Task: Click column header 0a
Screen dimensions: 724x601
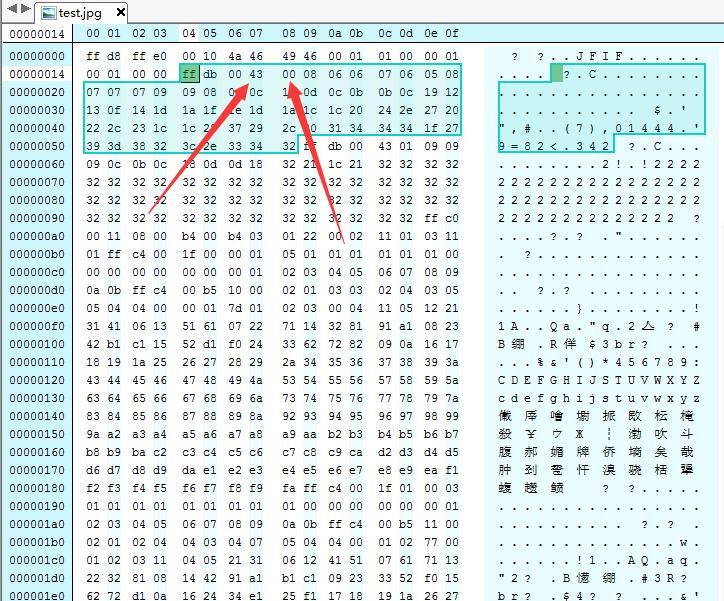Action: (x=335, y=33)
